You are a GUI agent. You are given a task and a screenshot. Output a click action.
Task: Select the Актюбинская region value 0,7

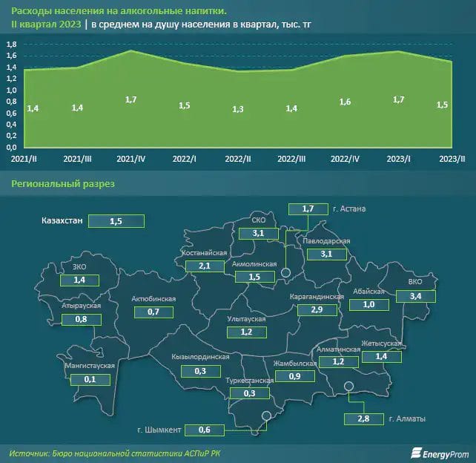point(154,312)
